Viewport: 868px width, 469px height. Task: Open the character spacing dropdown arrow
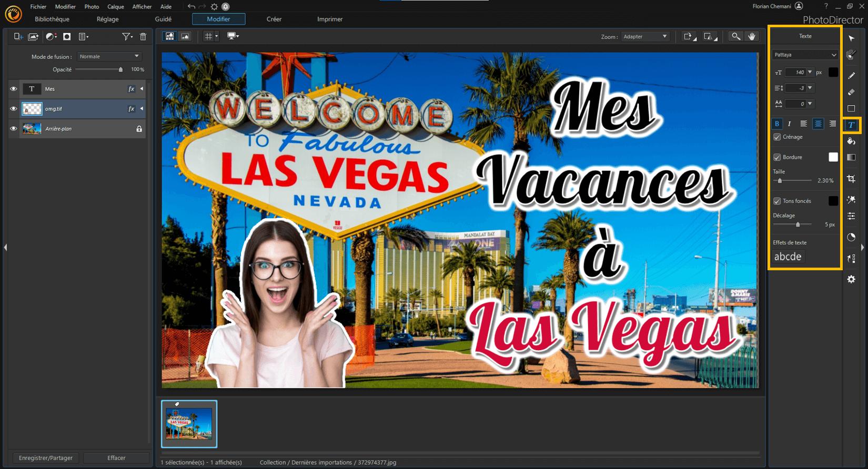coord(810,104)
